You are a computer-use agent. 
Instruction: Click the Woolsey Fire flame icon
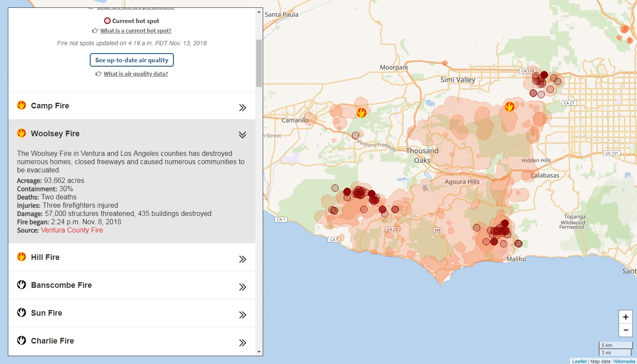[x=21, y=133]
